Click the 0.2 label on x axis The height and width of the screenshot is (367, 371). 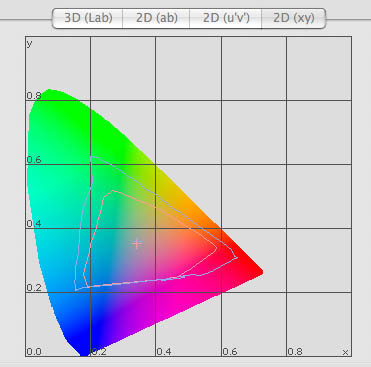pyautogui.click(x=99, y=352)
